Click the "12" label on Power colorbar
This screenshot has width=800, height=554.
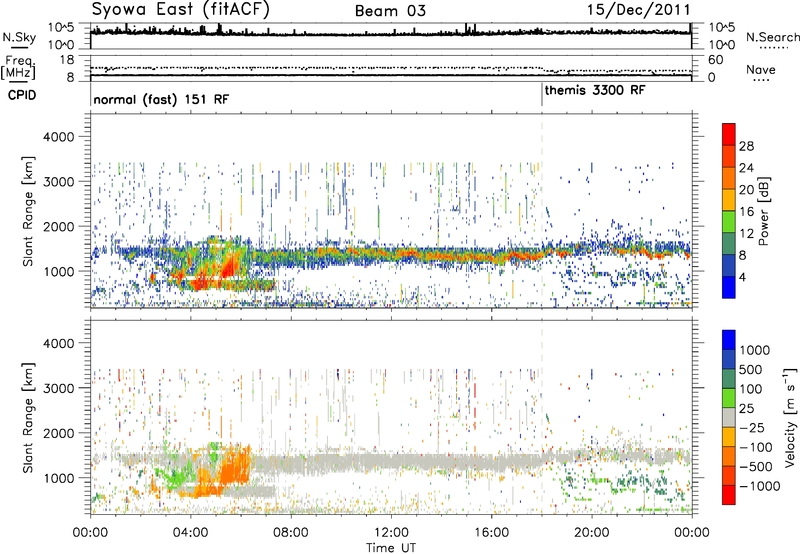coord(746,234)
